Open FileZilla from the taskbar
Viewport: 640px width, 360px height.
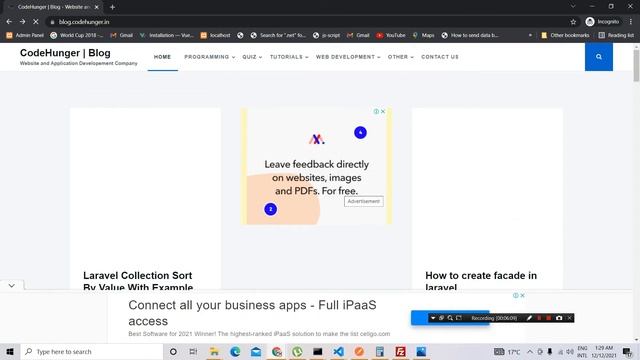pos(400,351)
